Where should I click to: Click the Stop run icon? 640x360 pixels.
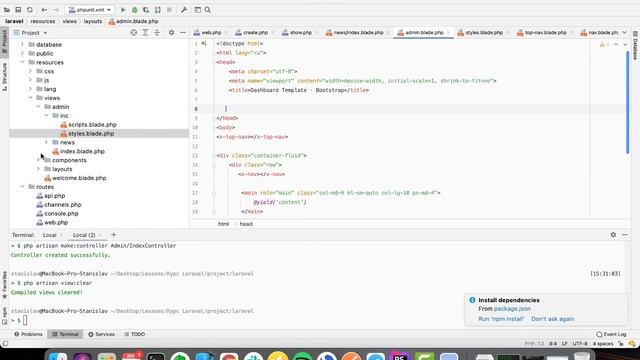pyautogui.click(x=169, y=10)
